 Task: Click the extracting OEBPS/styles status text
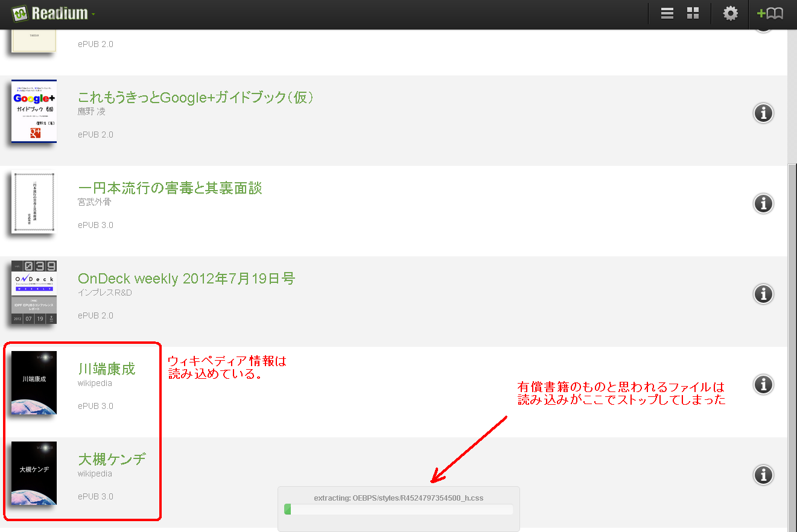398,498
